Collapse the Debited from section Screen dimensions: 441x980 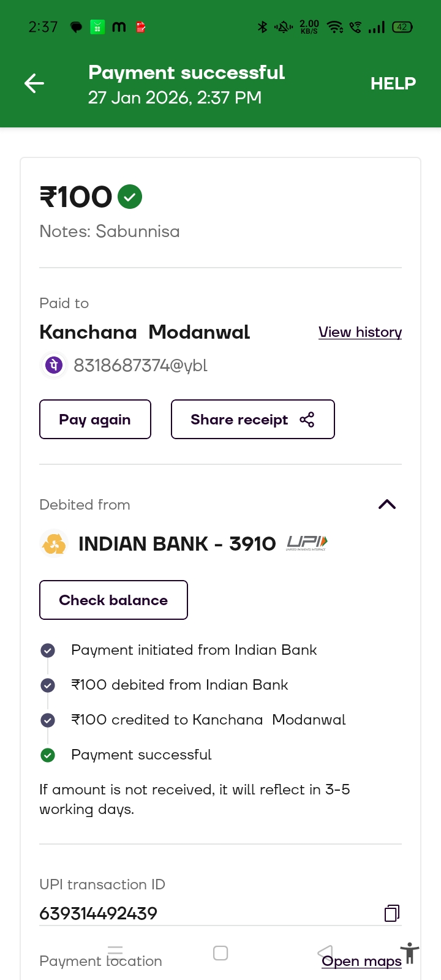click(x=387, y=505)
